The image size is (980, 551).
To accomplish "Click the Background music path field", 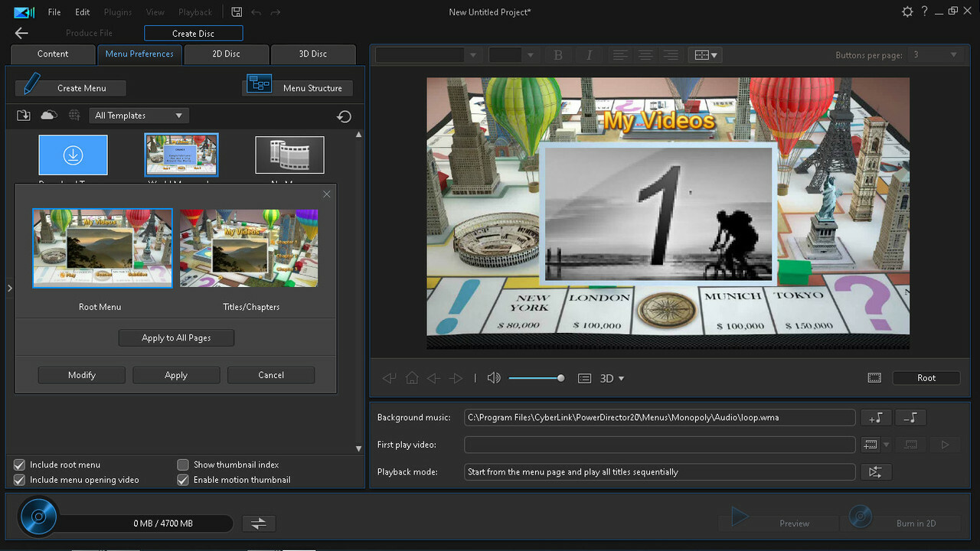I will (660, 417).
